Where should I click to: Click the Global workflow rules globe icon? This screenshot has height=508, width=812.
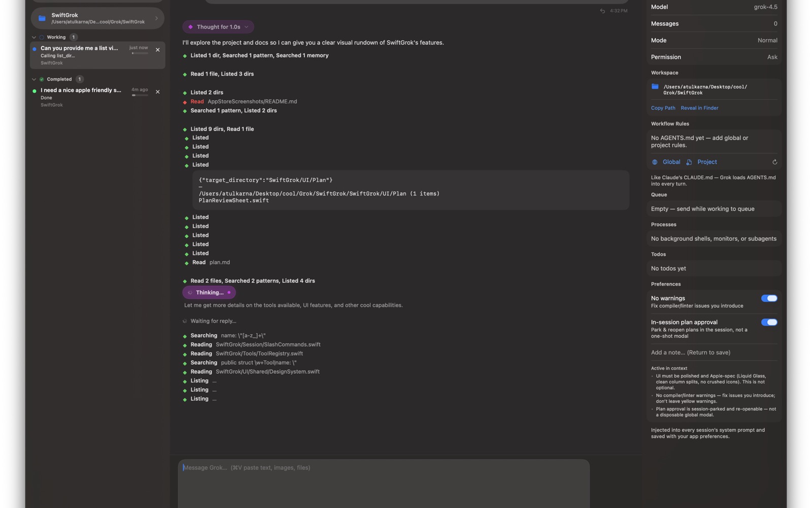tap(655, 162)
